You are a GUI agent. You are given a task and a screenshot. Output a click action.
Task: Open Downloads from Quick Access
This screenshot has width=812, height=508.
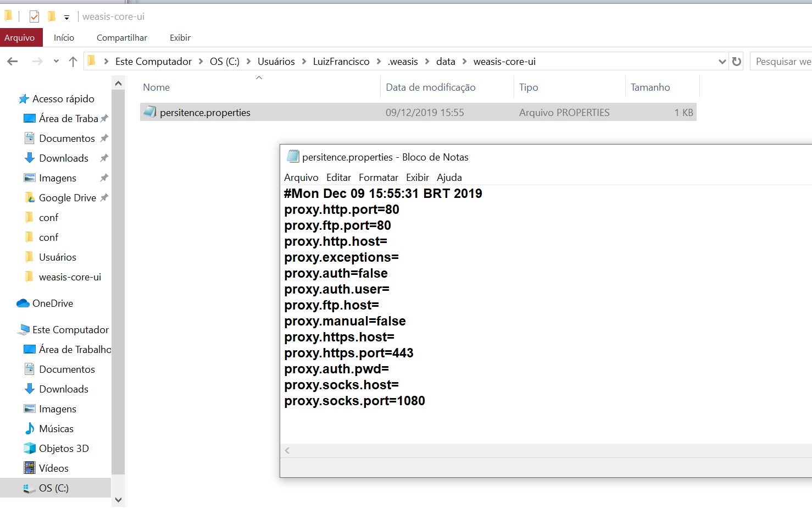(x=64, y=158)
